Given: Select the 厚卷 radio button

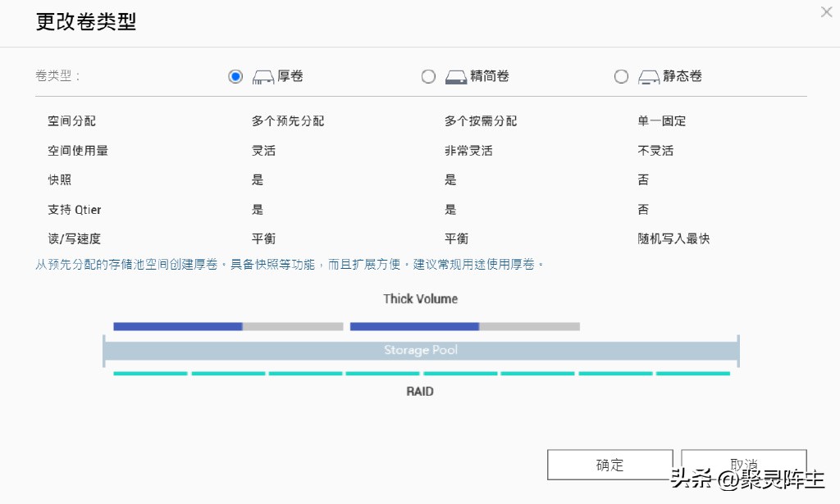Looking at the screenshot, I should click(235, 75).
